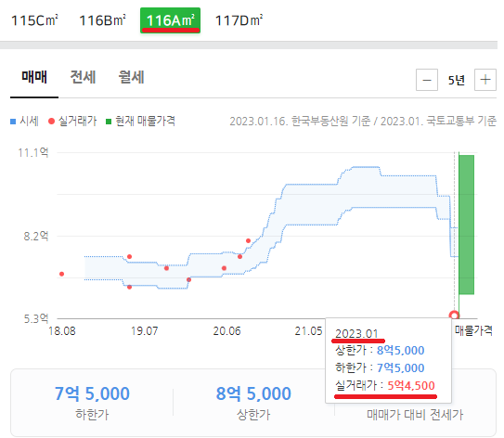Click the 18.08 x-axis label
Viewport: 504px width, 438px height.
coord(62,331)
